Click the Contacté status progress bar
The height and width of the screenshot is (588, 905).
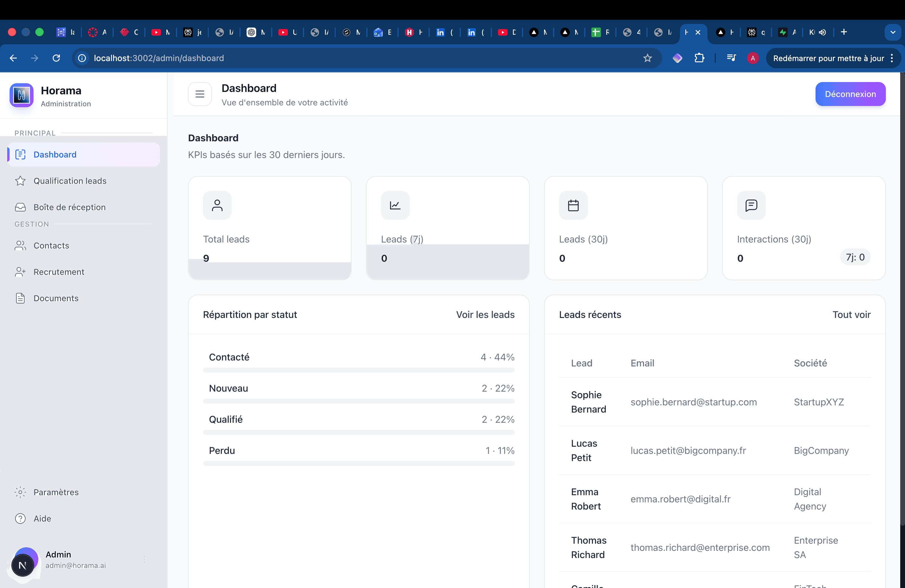tap(359, 370)
